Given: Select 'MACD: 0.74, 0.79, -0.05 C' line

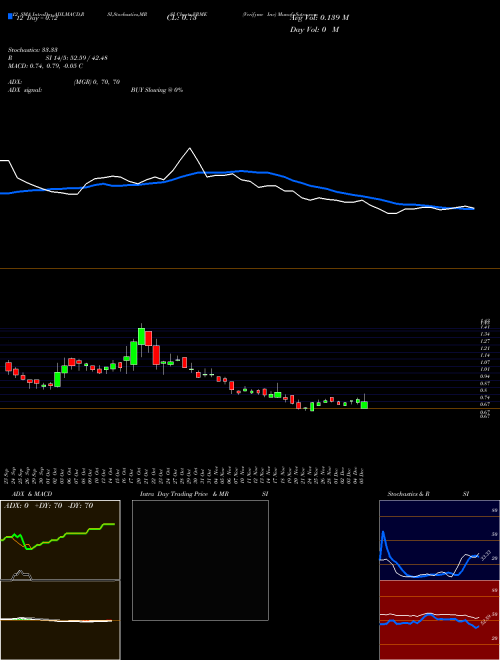Looking at the screenshot, I should coord(45,66).
